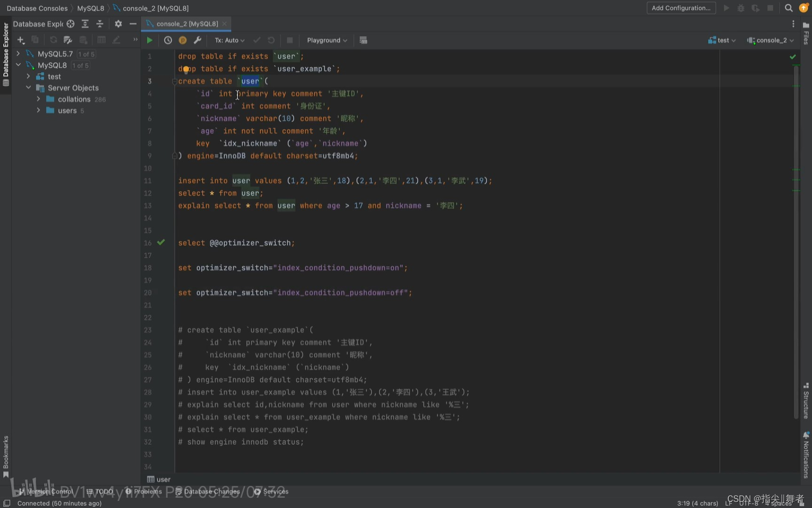Open the test schema dropdown

(x=722, y=40)
